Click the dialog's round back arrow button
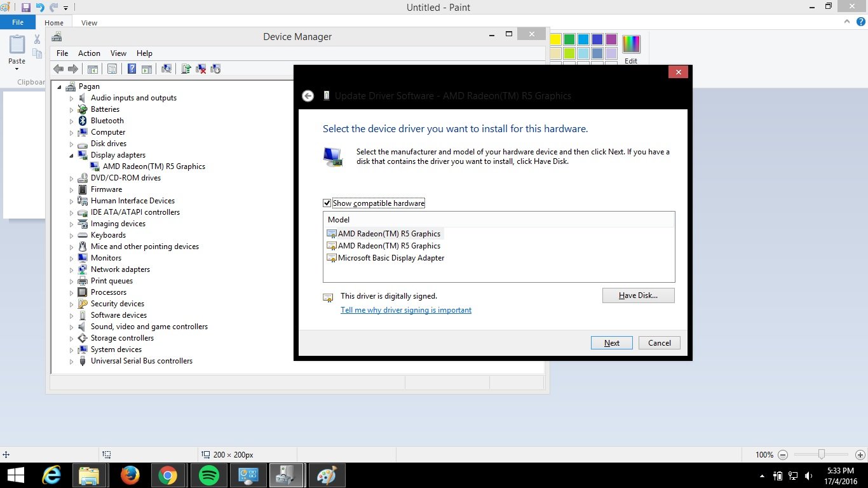The width and height of the screenshot is (868, 488). [308, 96]
